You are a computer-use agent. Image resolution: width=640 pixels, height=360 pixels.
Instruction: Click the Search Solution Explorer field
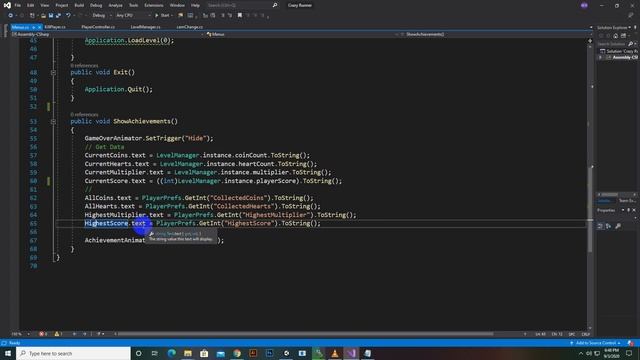613,44
